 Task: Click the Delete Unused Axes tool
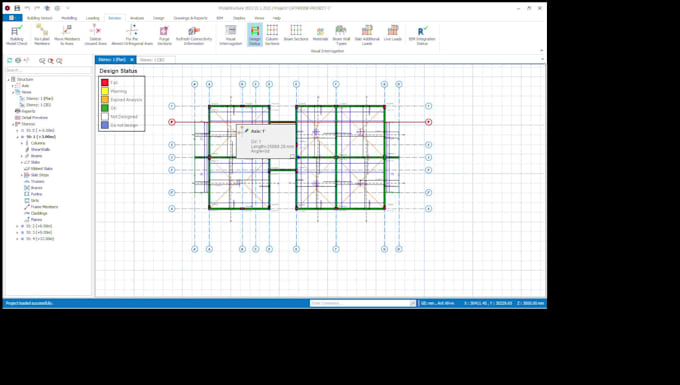click(x=95, y=35)
